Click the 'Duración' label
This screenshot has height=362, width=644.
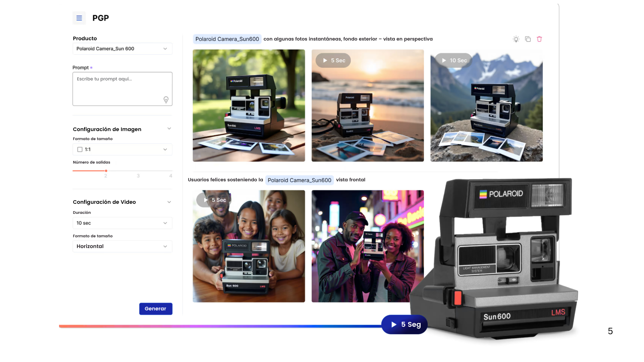tap(82, 213)
